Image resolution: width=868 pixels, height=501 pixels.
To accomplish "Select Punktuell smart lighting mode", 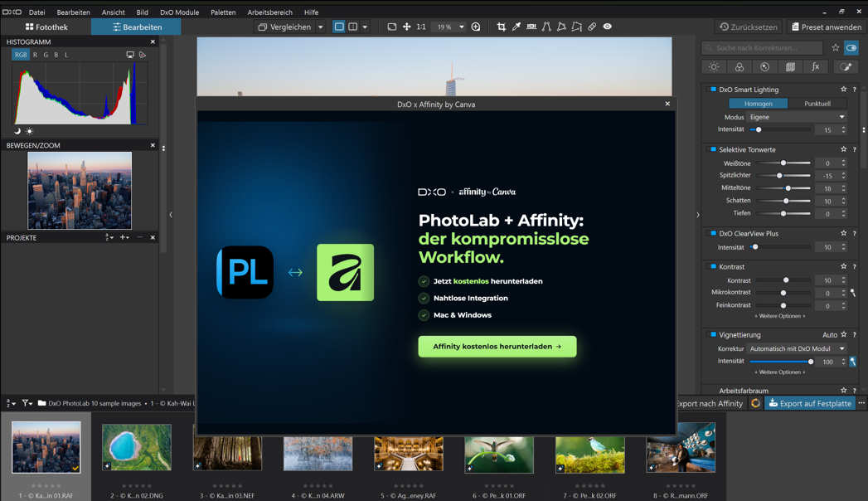I will 817,104.
